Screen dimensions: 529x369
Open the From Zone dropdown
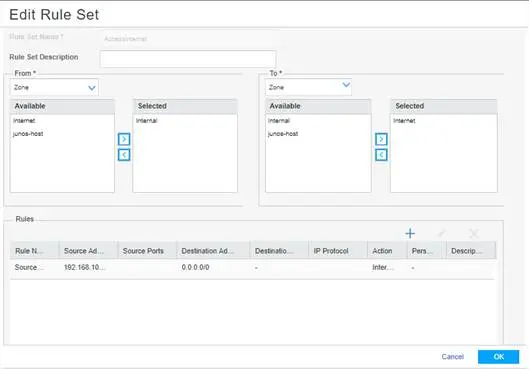point(54,88)
